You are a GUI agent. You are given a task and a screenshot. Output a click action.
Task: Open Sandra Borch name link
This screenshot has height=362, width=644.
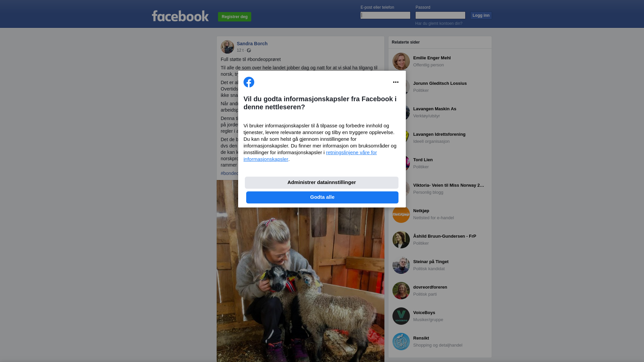pos(252,44)
